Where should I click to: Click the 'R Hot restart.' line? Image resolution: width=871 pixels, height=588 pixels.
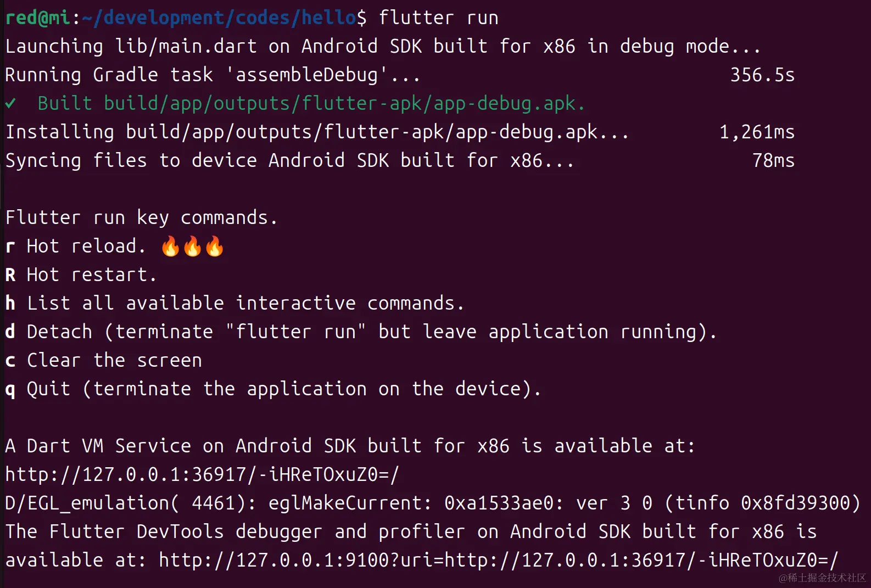pyautogui.click(x=81, y=275)
